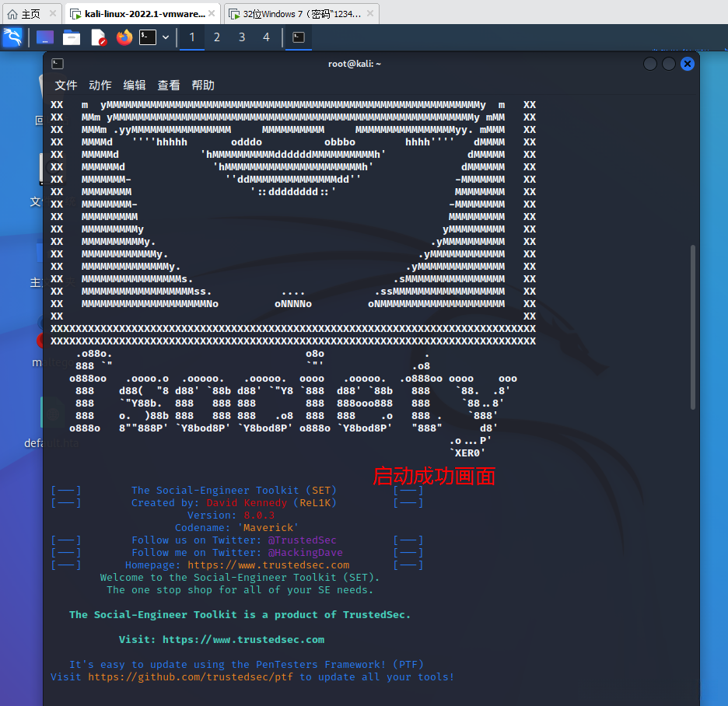728x706 pixels.
Task: Launch Firefox from the panel
Action: pyautogui.click(x=124, y=37)
